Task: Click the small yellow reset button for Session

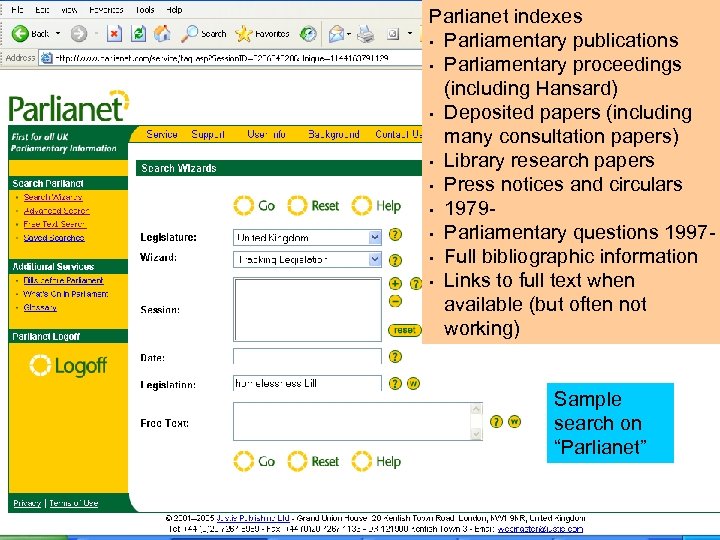Action: [x=405, y=330]
